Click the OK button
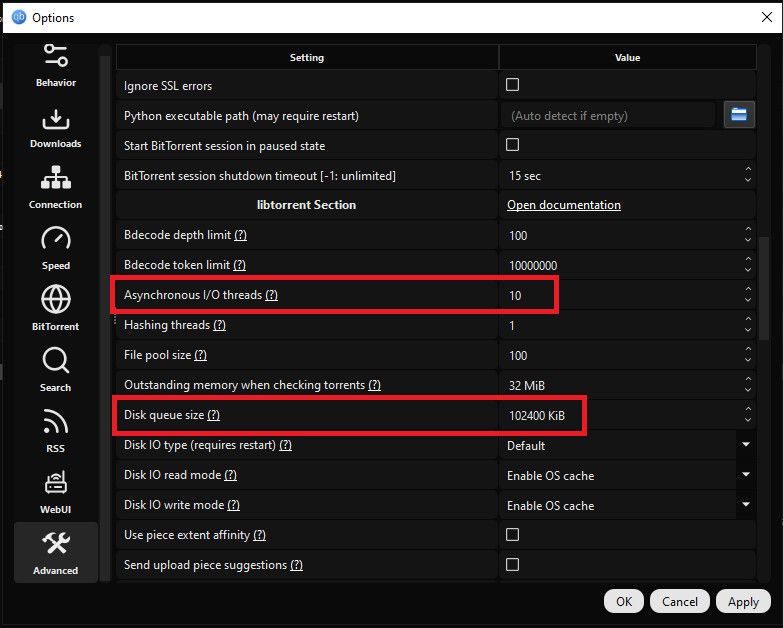The width and height of the screenshot is (783, 628). [x=624, y=602]
